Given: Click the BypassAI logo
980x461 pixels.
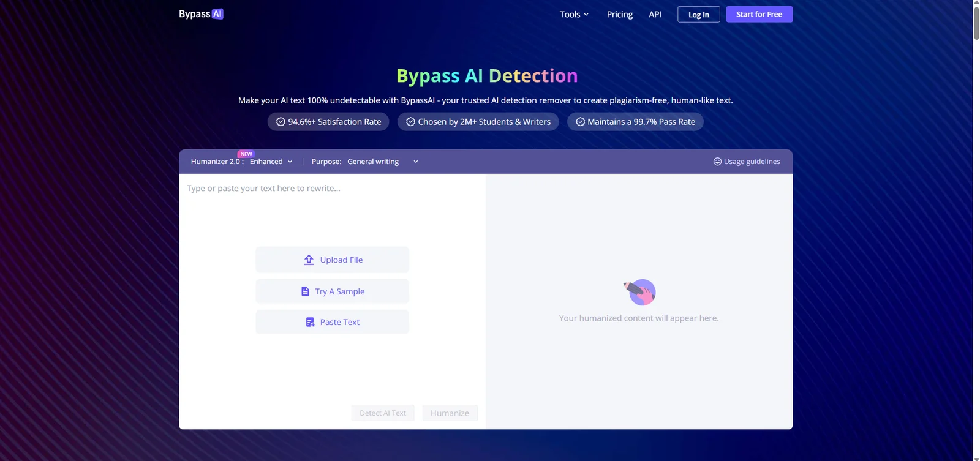Looking at the screenshot, I should (201, 14).
